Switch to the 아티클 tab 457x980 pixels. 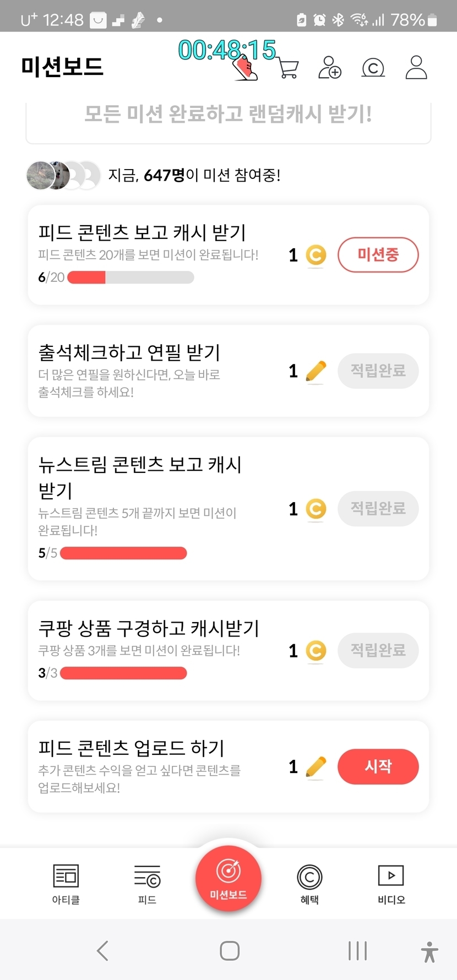point(66,884)
